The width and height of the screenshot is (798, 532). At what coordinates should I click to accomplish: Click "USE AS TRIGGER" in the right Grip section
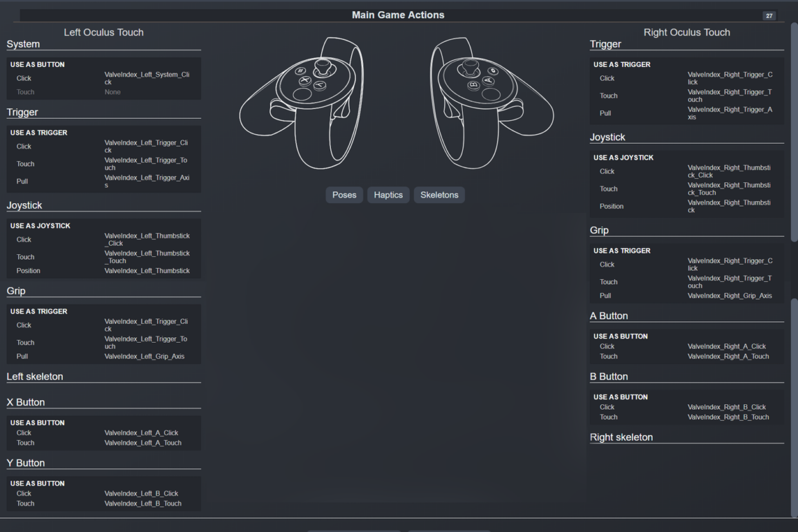tap(622, 251)
